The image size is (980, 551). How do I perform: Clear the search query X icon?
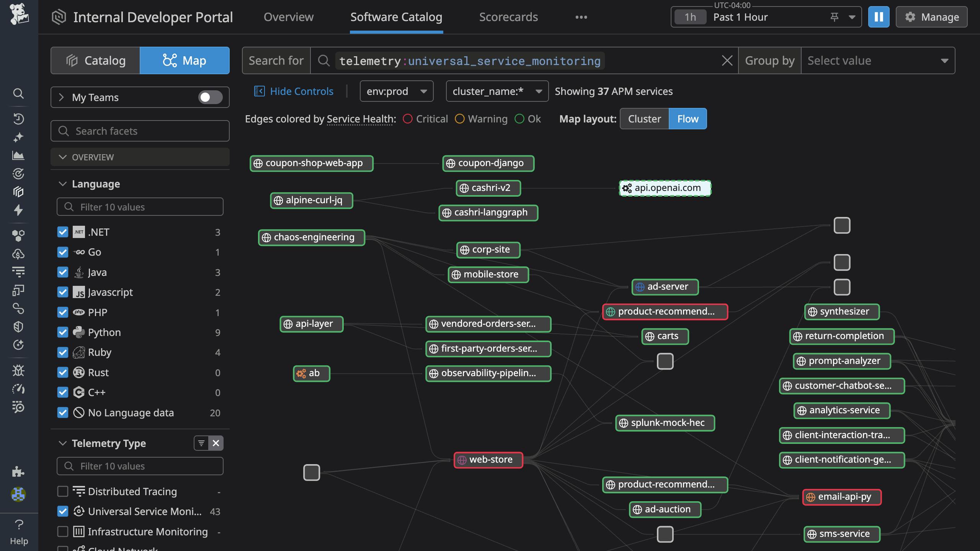[727, 60]
